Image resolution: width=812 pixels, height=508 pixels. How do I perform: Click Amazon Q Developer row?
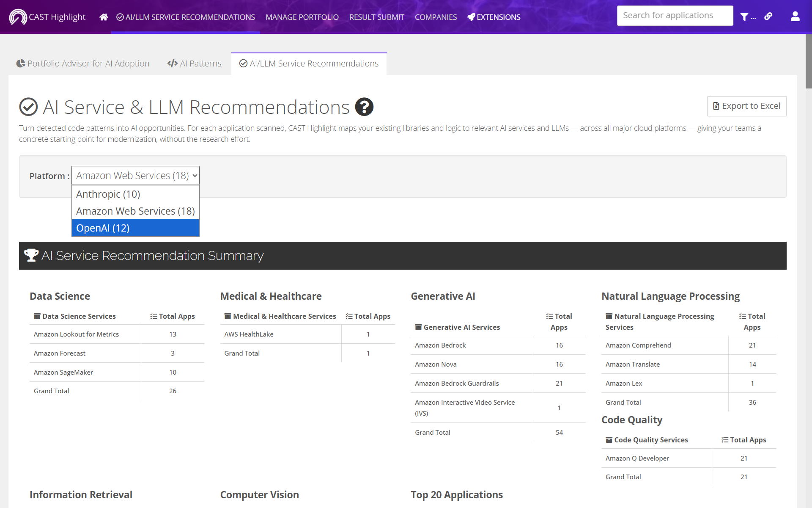689,458
